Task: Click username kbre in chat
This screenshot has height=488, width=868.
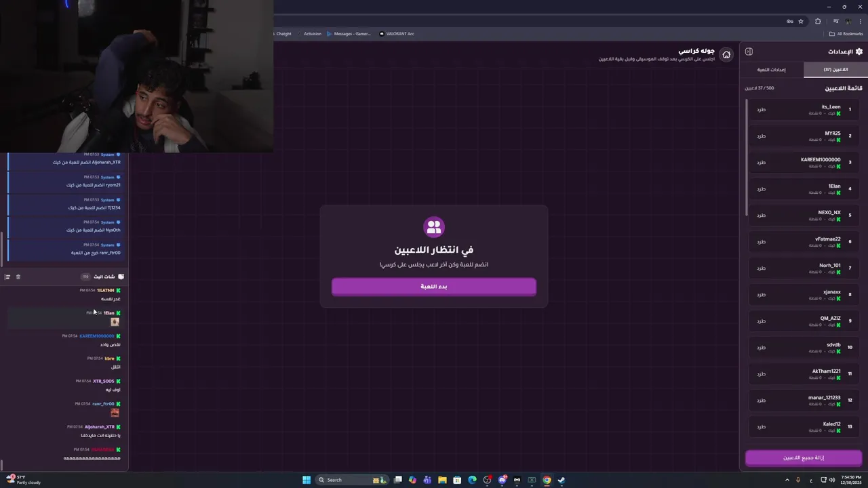Action: pos(109,358)
